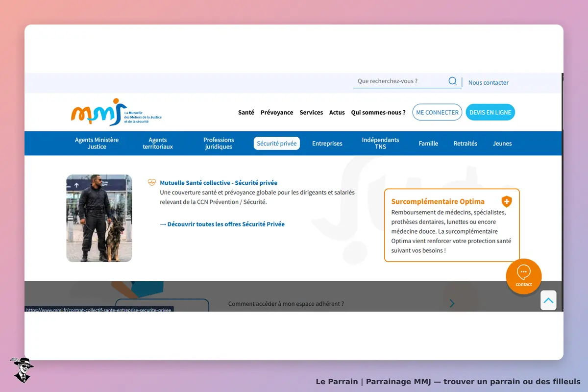Screen dimensions: 588x392
Task: Click the search magnifier icon
Action: (453, 81)
